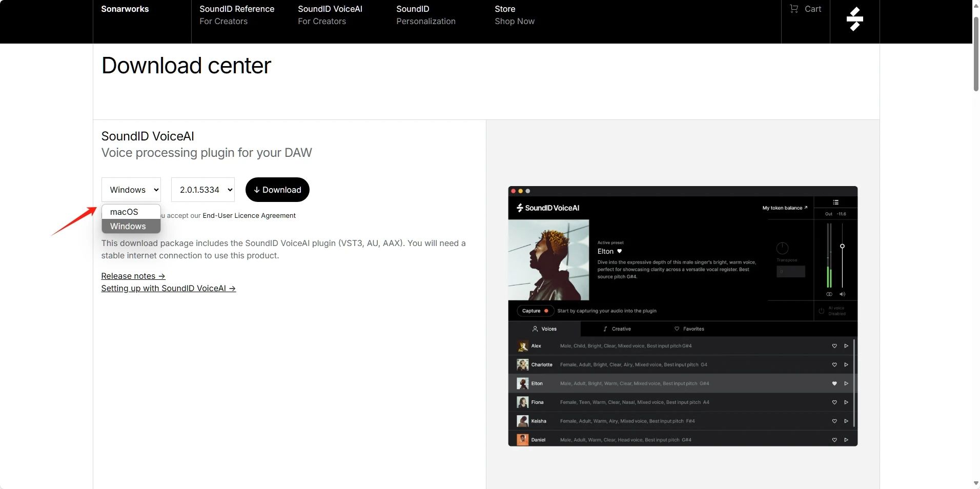
Task: Play the Alex voice preview
Action: (x=846, y=346)
